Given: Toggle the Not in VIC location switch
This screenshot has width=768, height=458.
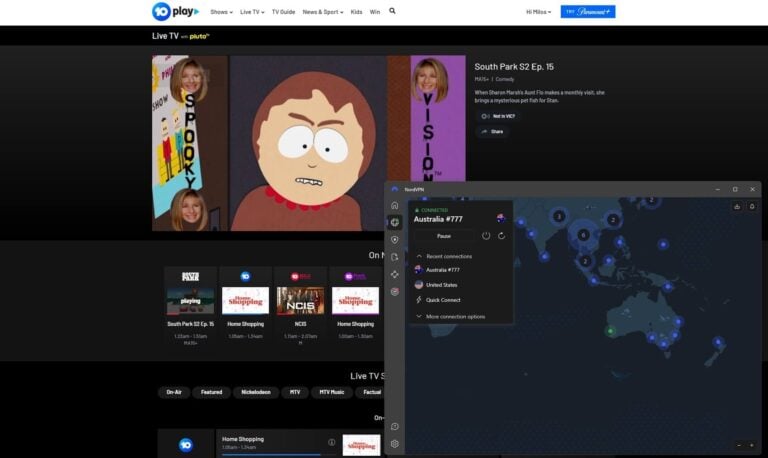Looking at the screenshot, I should (x=485, y=116).
